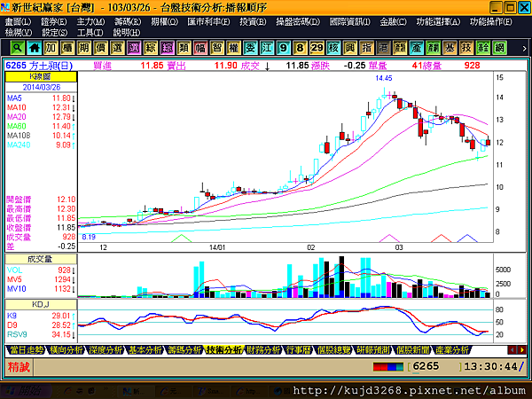532x399 pixels.
Task: Switch to the 研報預測 tab
Action: pos(373,350)
